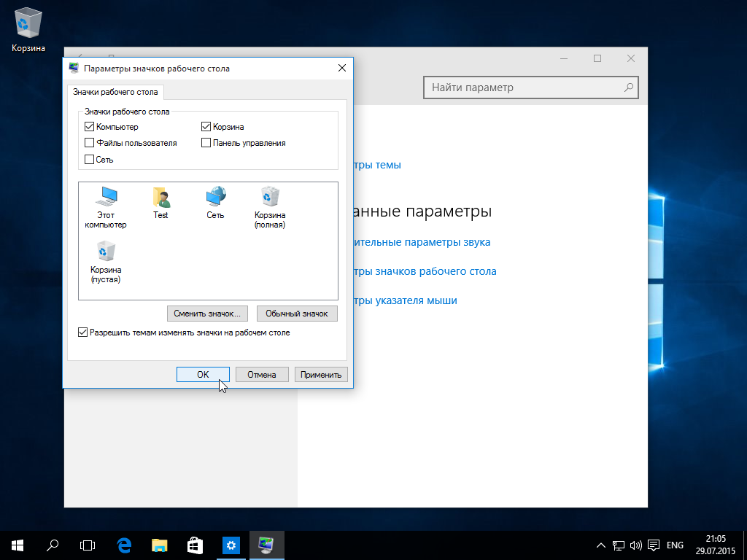
Task: Open the mouse pointer settings link
Action: pos(406,300)
